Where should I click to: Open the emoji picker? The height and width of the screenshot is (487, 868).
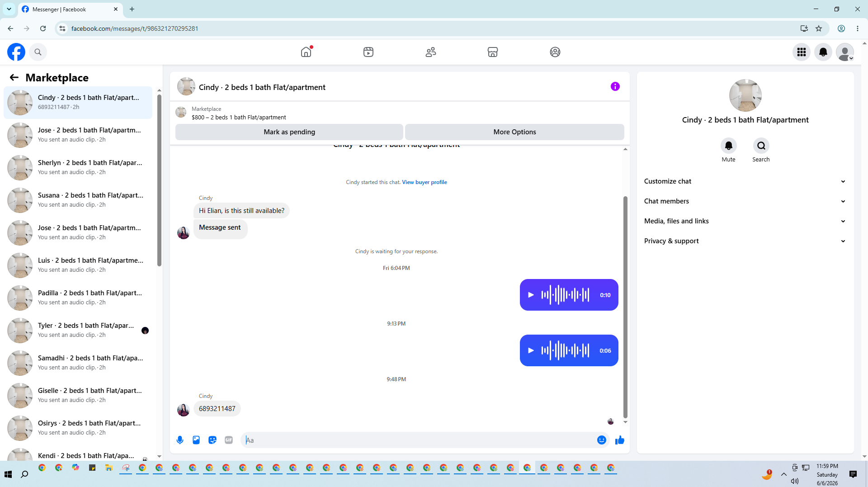tap(602, 440)
